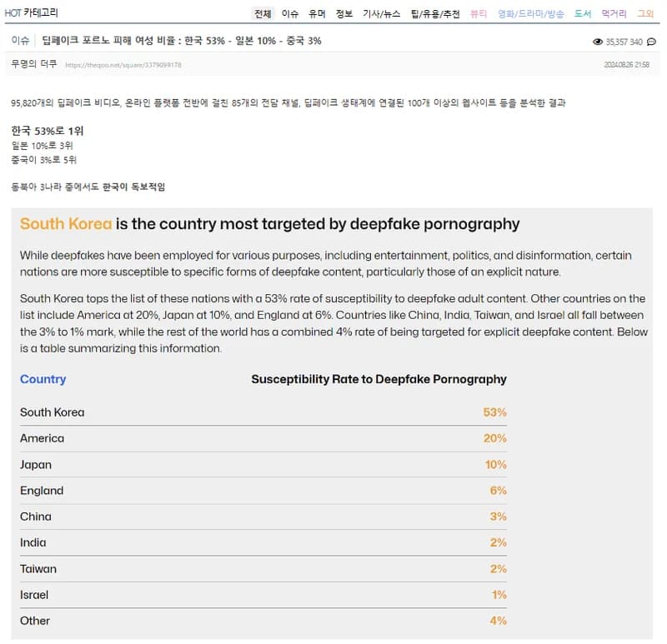Click the comment bubble icon

[651, 42]
